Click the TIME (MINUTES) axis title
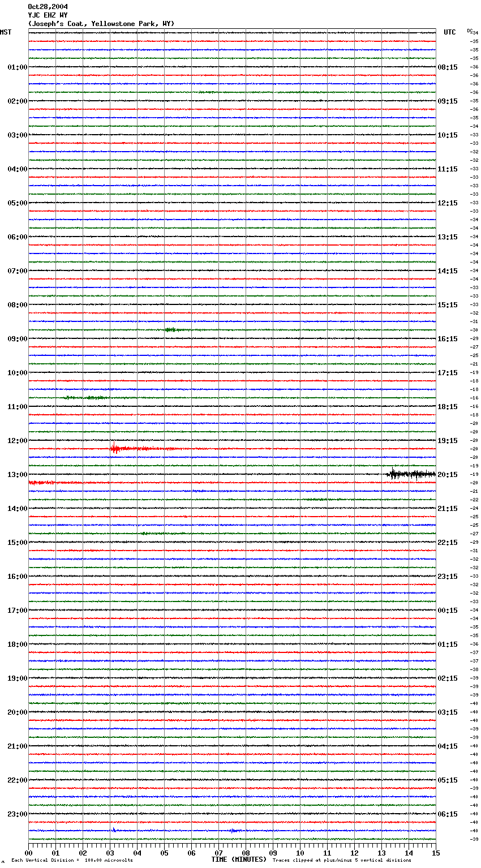Image resolution: width=481 pixels, height=868 pixels. tap(239, 860)
